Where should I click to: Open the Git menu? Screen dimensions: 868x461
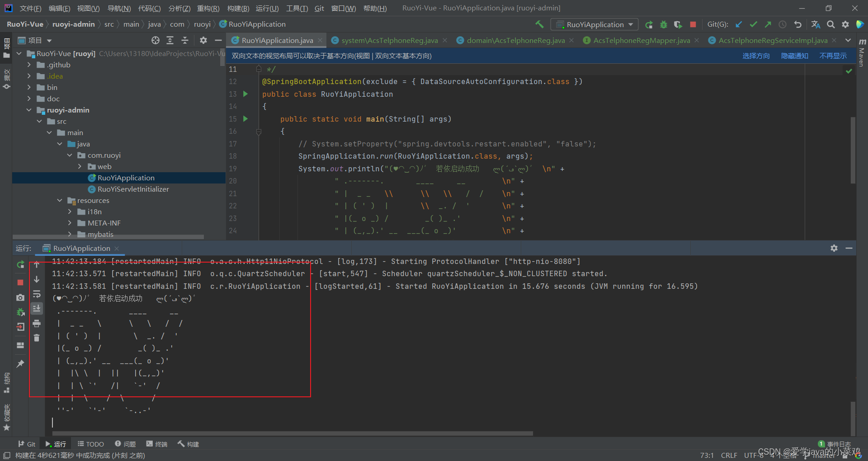(319, 8)
